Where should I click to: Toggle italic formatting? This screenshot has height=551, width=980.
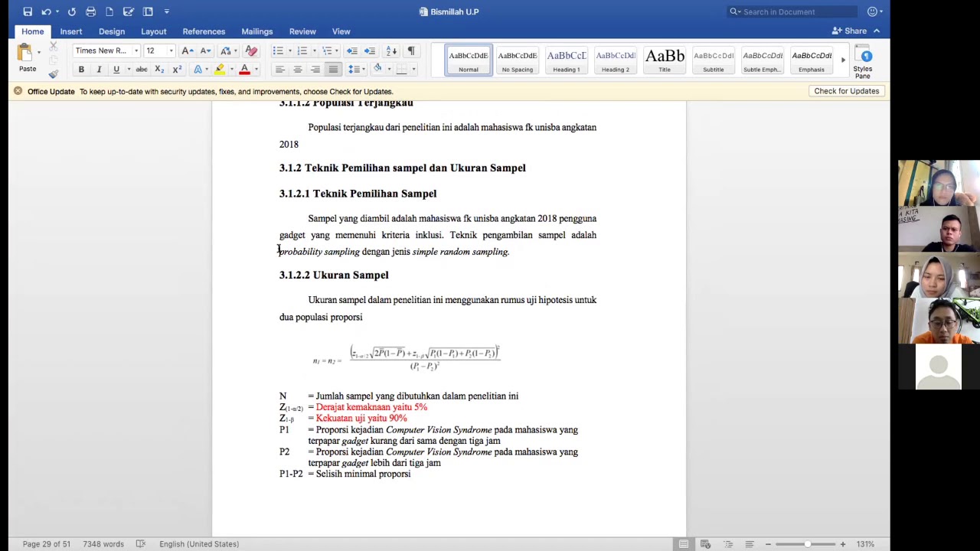coord(99,70)
